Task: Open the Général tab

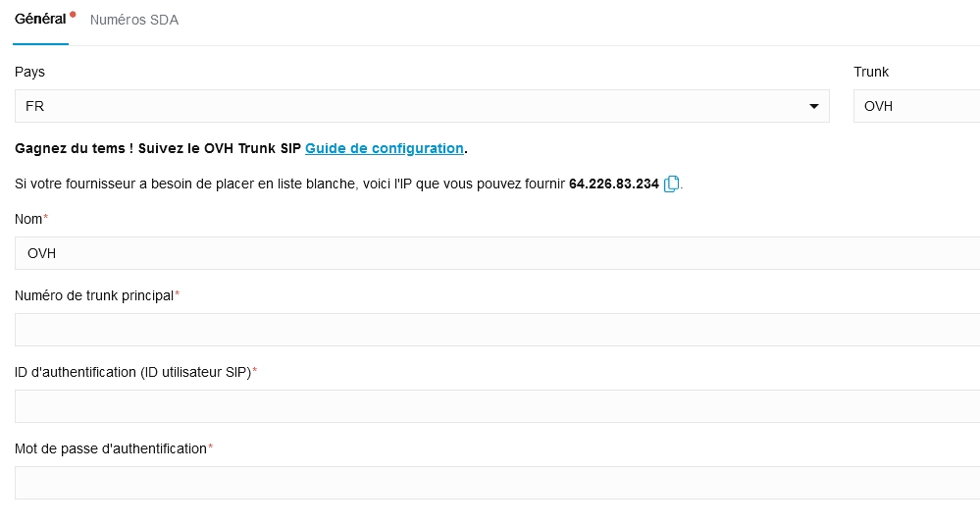Action: pos(40,20)
